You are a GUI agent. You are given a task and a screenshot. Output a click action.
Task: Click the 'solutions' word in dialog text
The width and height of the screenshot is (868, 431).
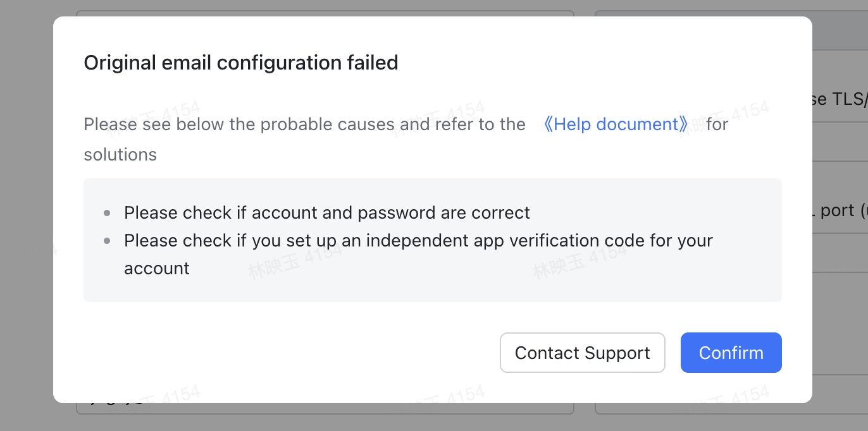click(x=120, y=154)
